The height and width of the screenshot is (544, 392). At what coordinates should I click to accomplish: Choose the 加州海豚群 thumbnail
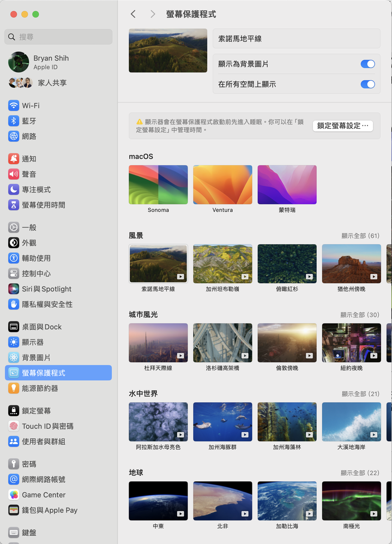point(222,422)
